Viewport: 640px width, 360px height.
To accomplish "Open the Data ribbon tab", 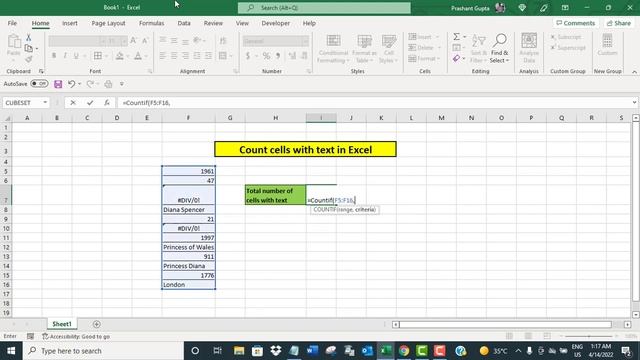I will point(184,23).
